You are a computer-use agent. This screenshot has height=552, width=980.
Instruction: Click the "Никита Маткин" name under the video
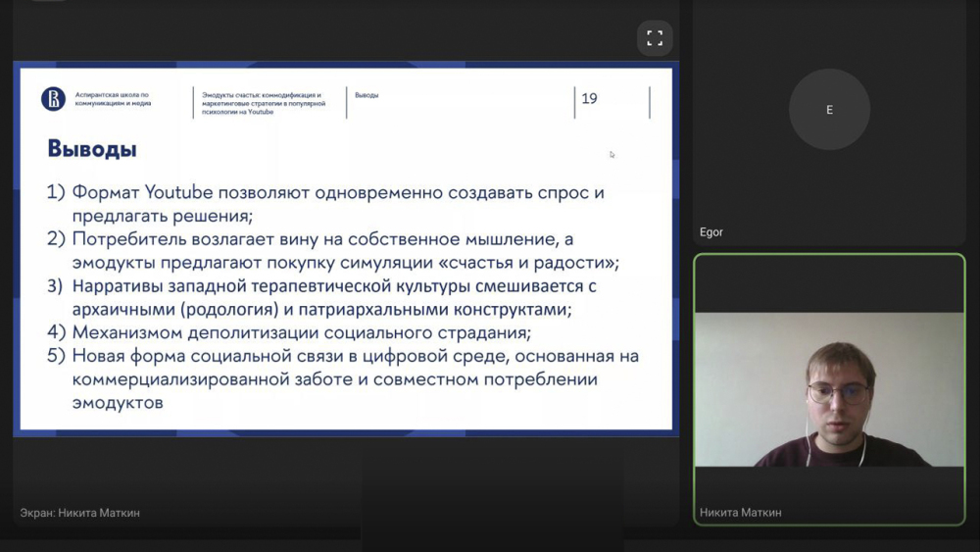pyautogui.click(x=741, y=512)
